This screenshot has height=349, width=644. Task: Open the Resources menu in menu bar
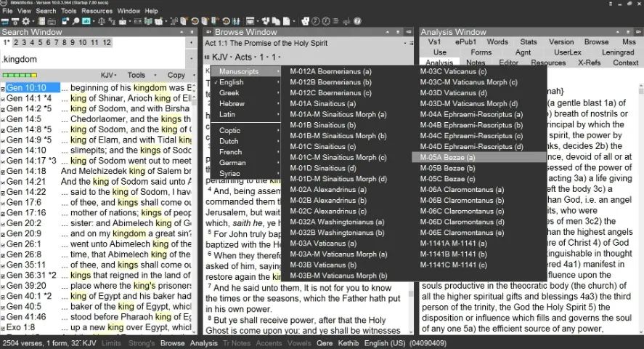[x=97, y=11]
